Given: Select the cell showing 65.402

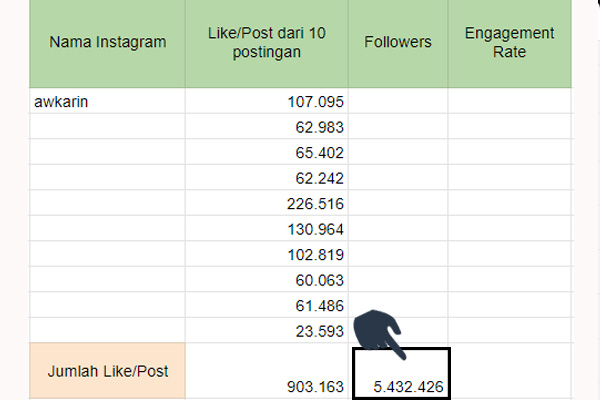Looking at the screenshot, I should [267, 152].
